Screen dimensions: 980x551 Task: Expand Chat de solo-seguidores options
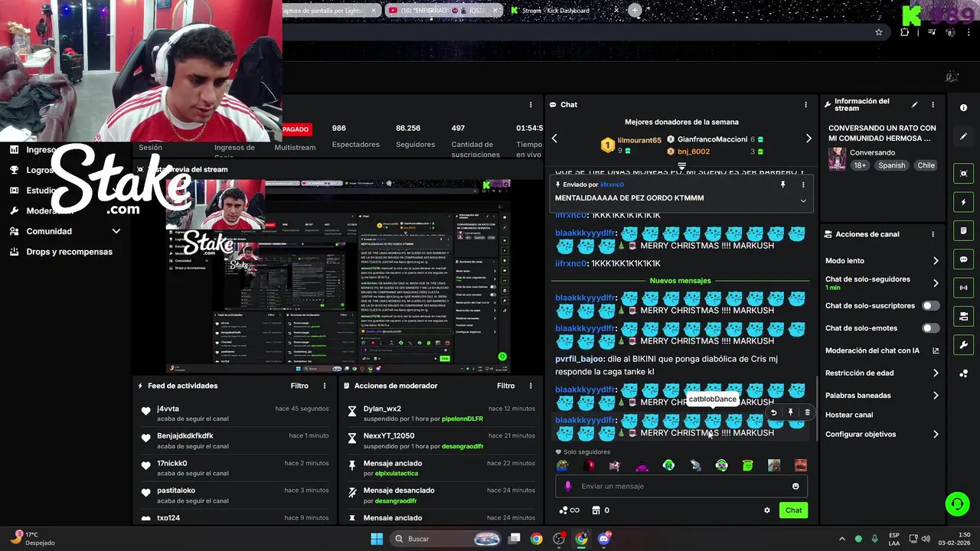point(936,283)
